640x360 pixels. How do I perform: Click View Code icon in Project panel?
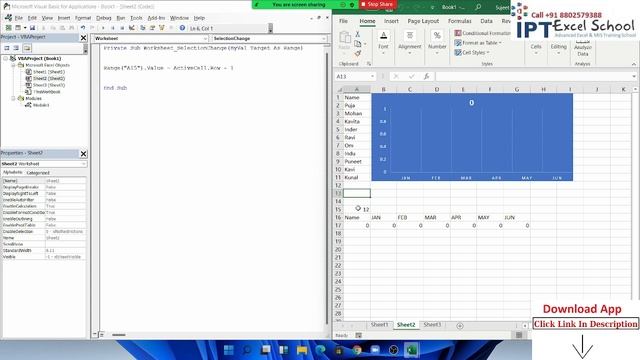pos(7,48)
